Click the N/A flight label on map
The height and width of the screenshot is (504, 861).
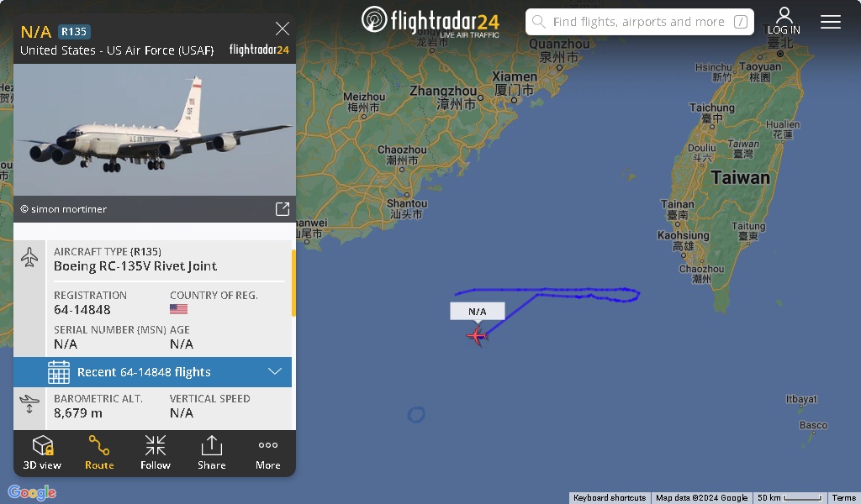click(478, 311)
